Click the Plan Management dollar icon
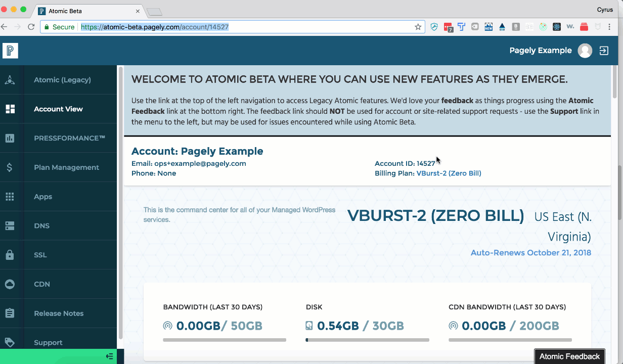Viewport: 623px width, 364px height. tap(10, 167)
